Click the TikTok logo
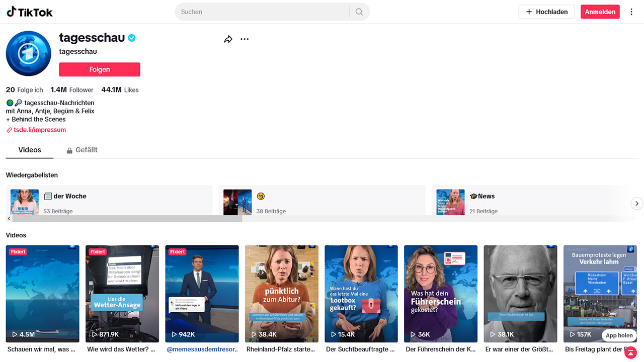This screenshot has width=644, height=362. [30, 12]
